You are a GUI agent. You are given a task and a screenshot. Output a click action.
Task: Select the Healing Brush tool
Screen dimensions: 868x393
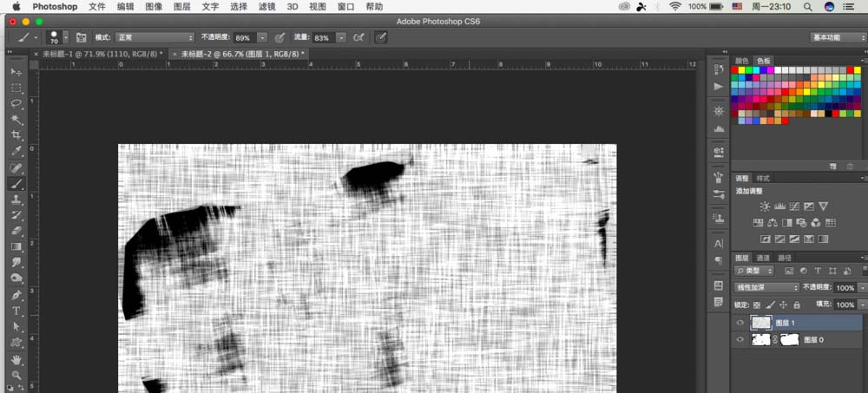click(16, 167)
